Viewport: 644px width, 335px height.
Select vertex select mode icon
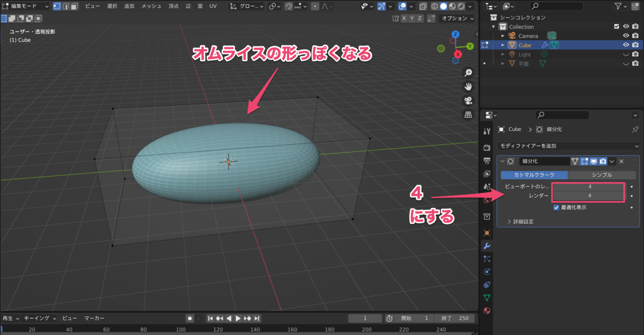tap(57, 6)
